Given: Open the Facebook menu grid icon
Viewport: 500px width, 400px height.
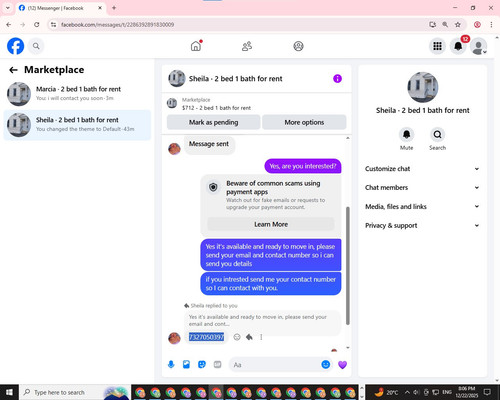Looking at the screenshot, I should pyautogui.click(x=437, y=46).
